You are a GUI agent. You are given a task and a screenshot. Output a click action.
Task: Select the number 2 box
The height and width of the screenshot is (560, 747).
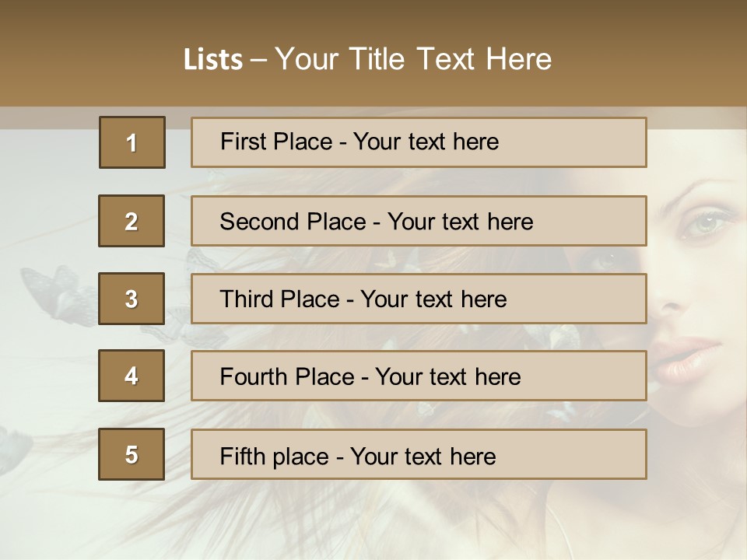pos(132,221)
